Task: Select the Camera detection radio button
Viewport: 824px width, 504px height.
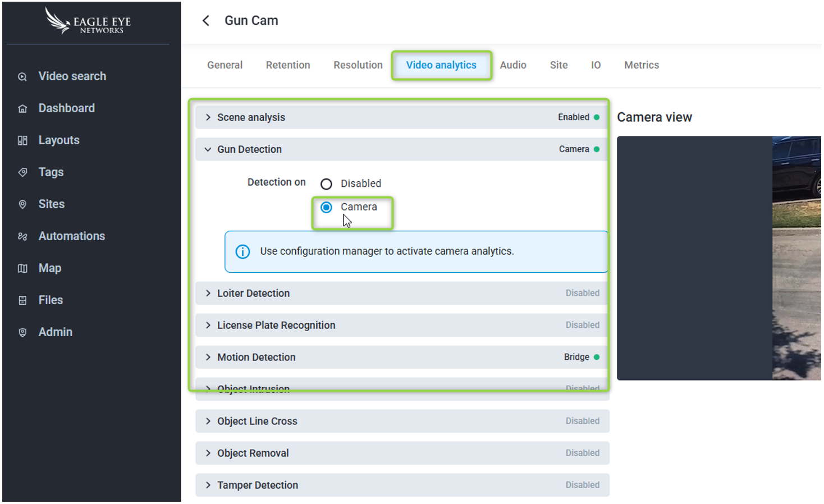Action: [x=326, y=208]
